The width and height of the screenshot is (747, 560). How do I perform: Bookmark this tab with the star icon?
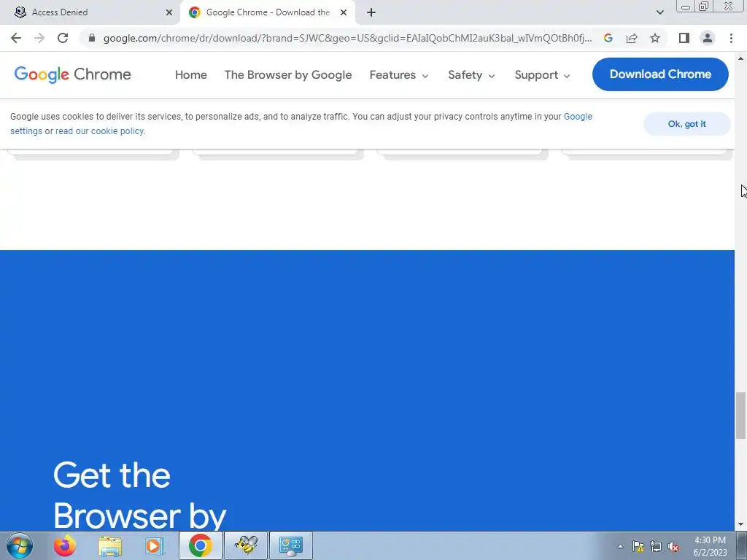[x=655, y=38]
